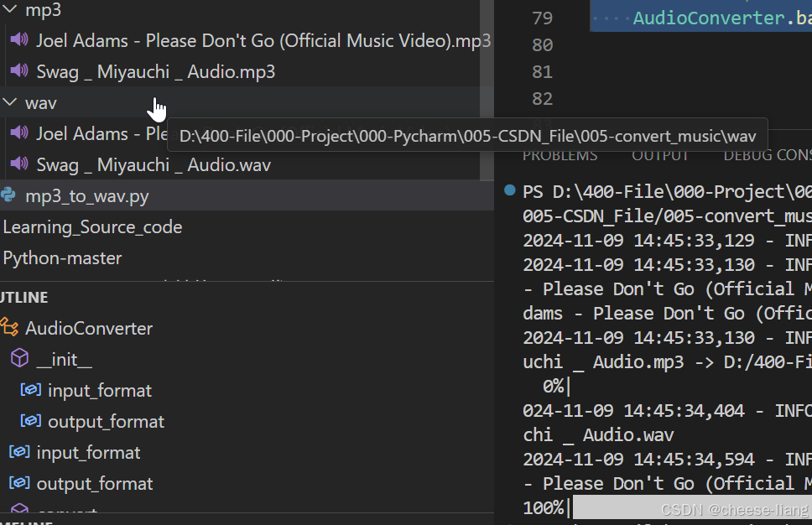Collapse the mp3 folder
Viewport: 812px width, 525px height.
[9, 9]
